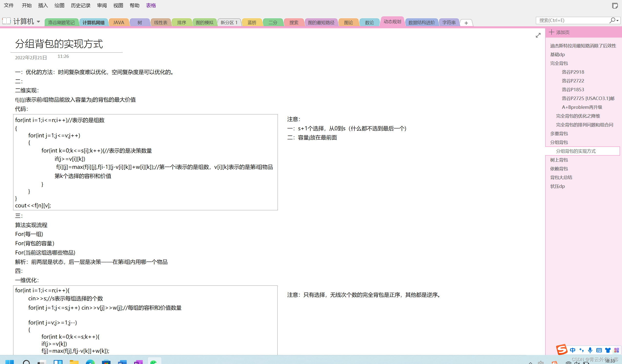Open Microsoft Store from taskbar
This screenshot has height=364, width=622.
(106, 362)
